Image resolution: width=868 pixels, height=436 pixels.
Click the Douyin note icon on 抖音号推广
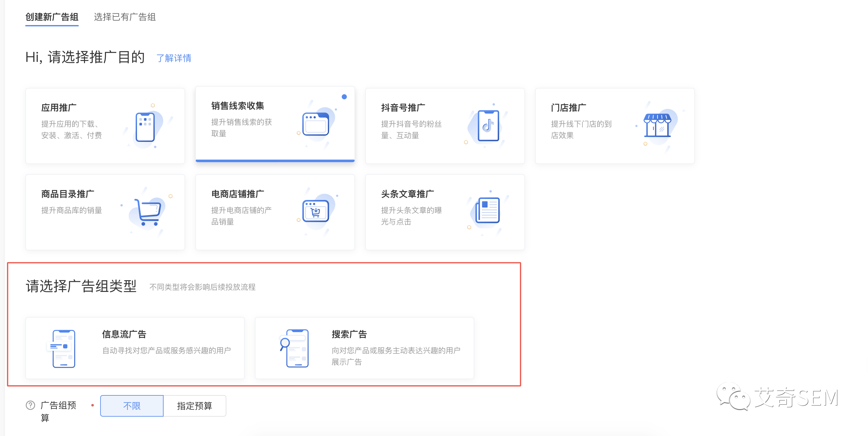488,126
